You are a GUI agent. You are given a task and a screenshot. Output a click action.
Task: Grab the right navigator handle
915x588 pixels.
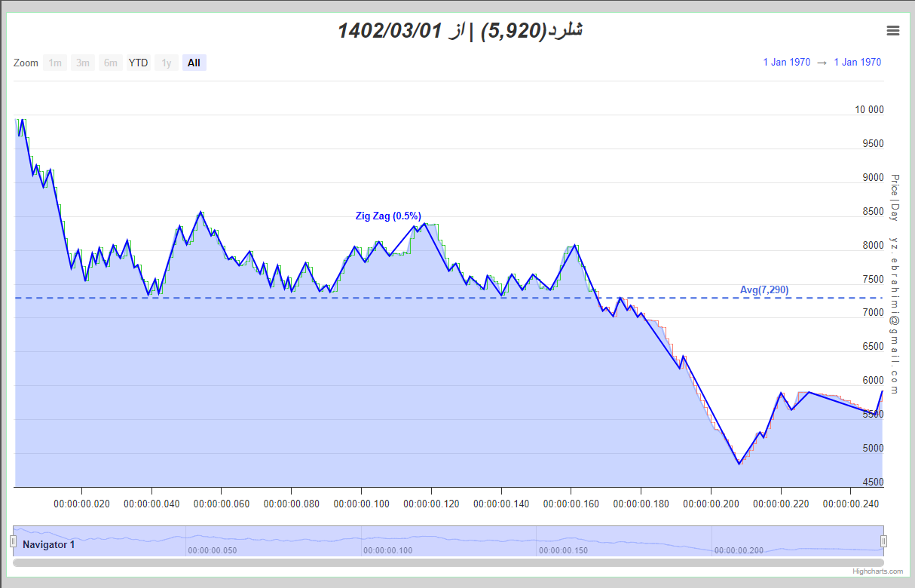884,541
